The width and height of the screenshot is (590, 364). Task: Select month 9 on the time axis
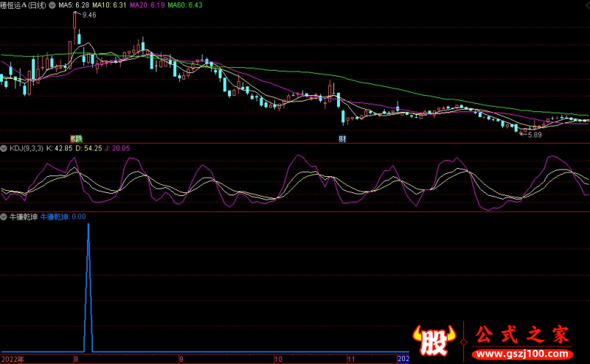tap(181, 359)
